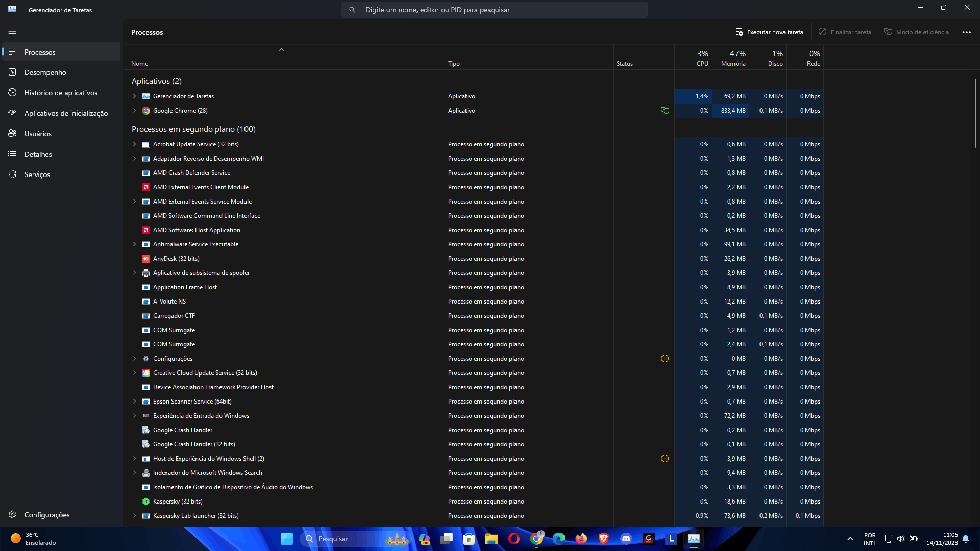Viewport: 980px width, 551px height.
Task: Expand the Google Chrome (28) process group
Action: (x=135, y=111)
